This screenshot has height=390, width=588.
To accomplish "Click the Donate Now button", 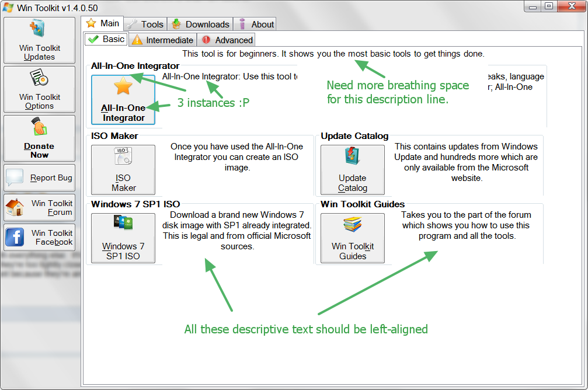I will 39,138.
